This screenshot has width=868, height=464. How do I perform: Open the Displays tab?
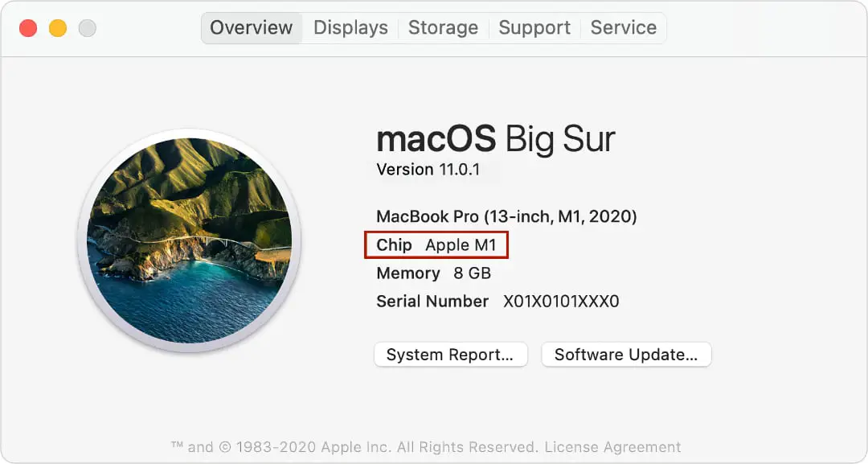pos(350,27)
